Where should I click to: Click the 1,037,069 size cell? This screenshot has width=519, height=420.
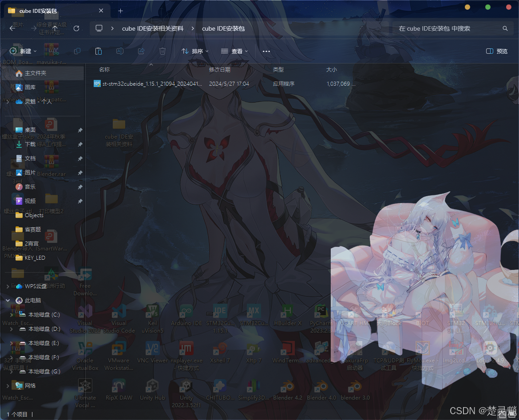point(341,84)
